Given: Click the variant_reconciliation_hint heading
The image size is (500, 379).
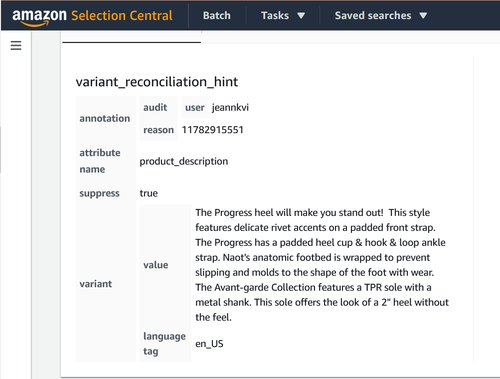Looking at the screenshot, I should point(157,82).
